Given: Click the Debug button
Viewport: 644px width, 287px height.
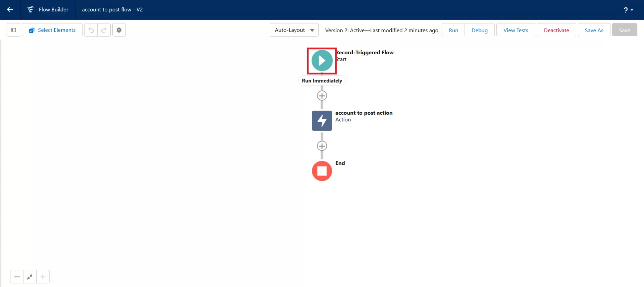Looking at the screenshot, I should [x=479, y=30].
